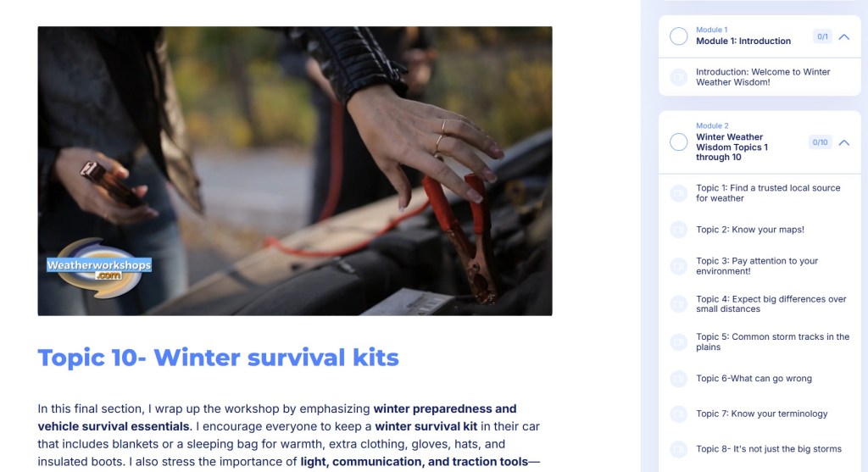
Task: Open Topic 6 What can go wrong
Action: pyautogui.click(x=754, y=379)
